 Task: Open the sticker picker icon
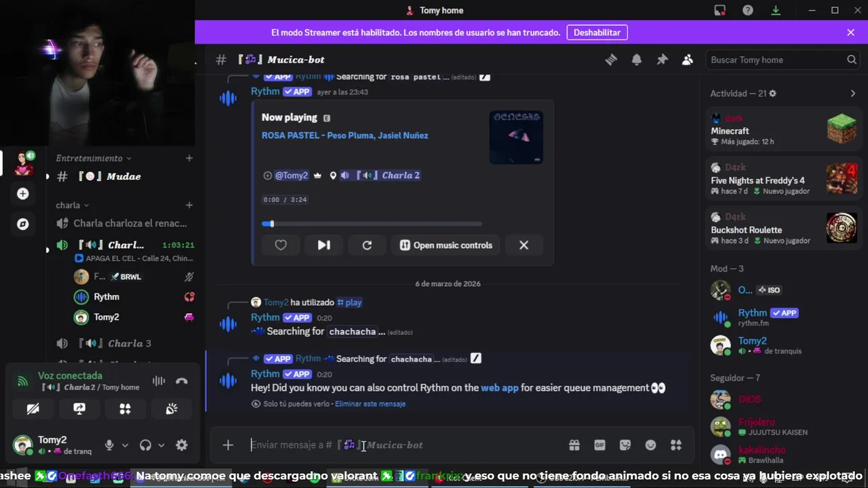[625, 445]
